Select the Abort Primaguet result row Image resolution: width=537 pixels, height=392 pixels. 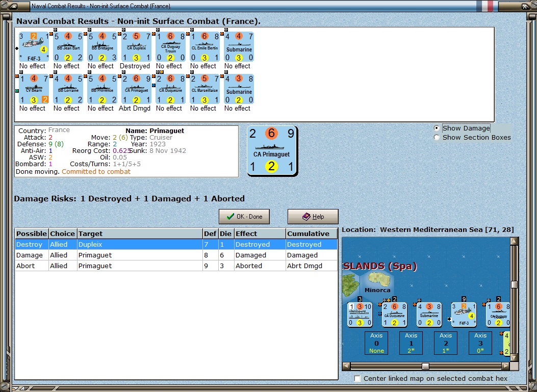click(x=176, y=266)
